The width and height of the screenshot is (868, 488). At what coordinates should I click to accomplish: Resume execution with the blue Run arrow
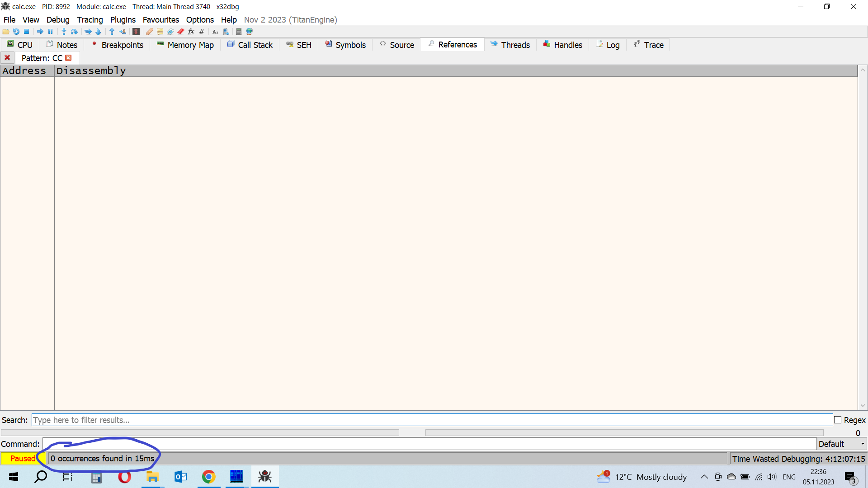[40, 32]
